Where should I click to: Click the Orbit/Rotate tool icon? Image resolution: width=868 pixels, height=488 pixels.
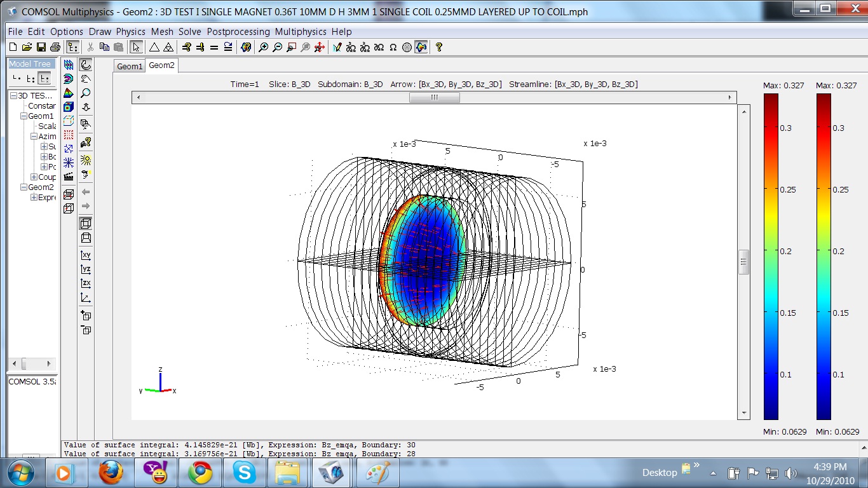point(86,65)
